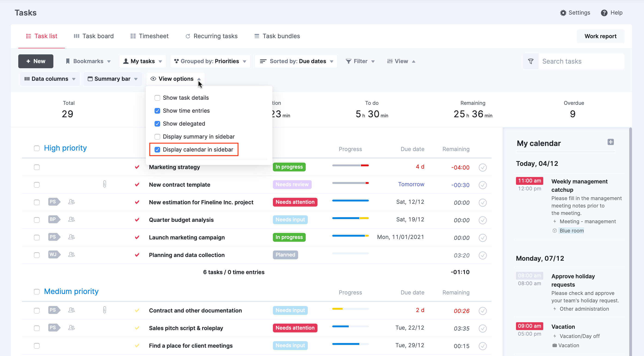Open the Summary bar dropdown
This screenshot has height=356, width=644.
[x=113, y=79]
